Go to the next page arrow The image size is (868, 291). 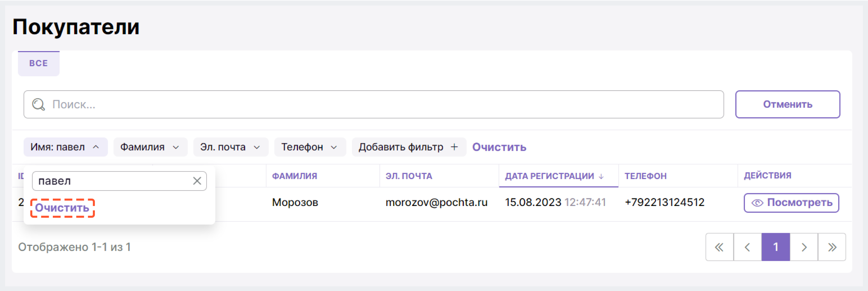point(804,247)
